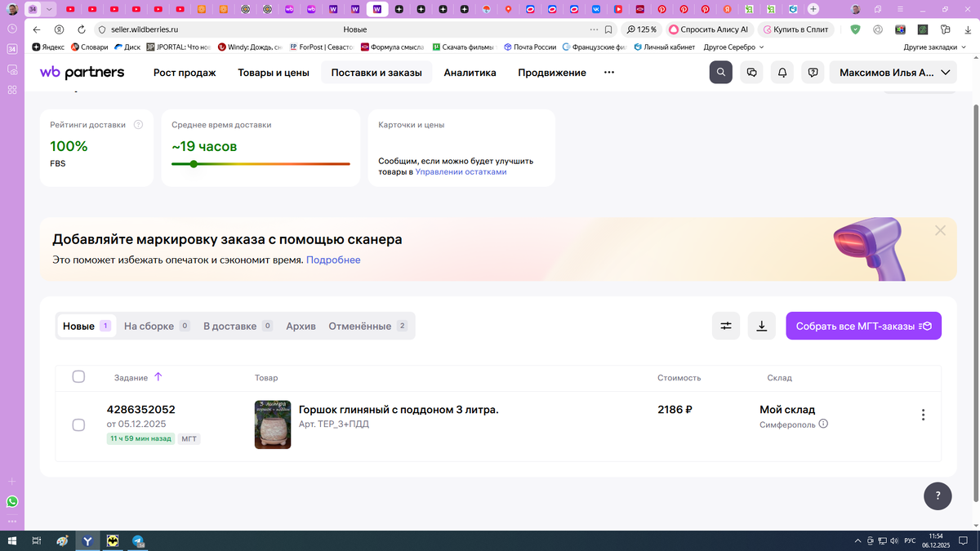The height and width of the screenshot is (551, 980).
Task: Click the clay pot product thumbnail
Action: [x=273, y=424]
